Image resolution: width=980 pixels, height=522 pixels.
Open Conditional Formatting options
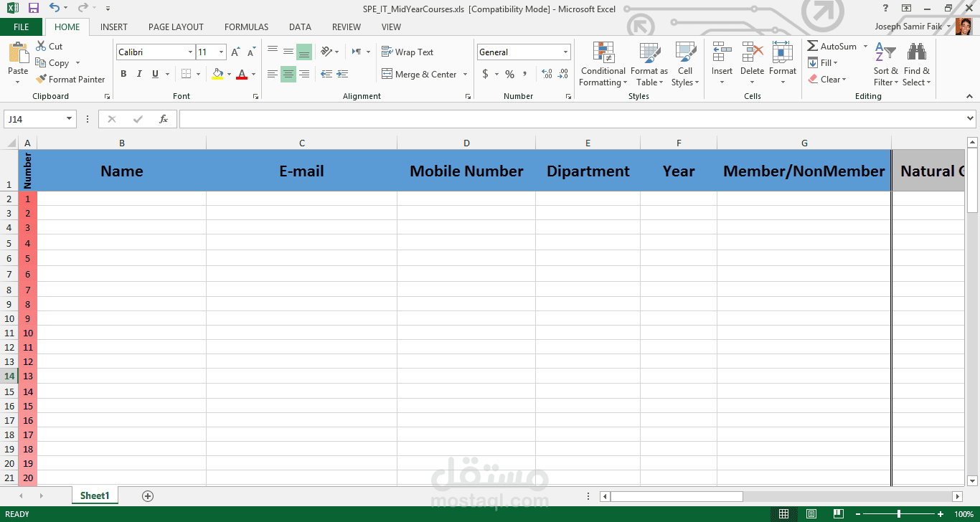(603, 65)
